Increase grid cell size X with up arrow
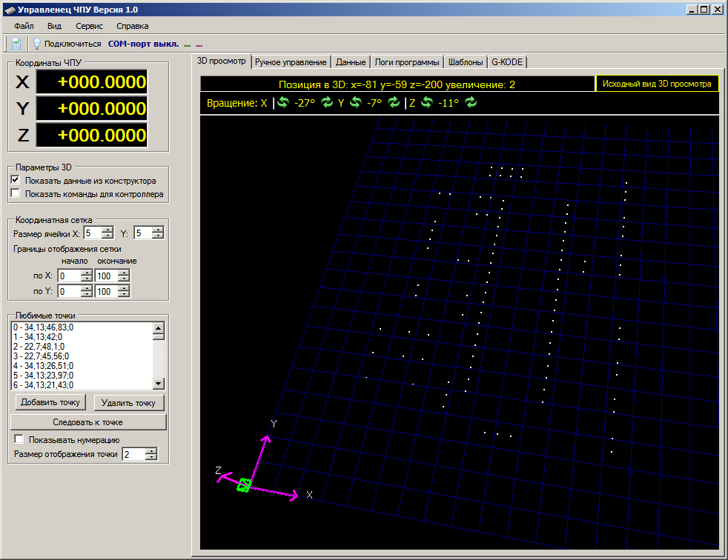728x560 pixels. pyautogui.click(x=106, y=230)
